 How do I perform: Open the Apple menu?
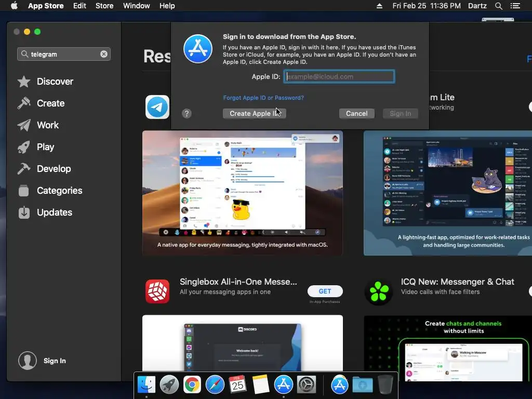click(14, 6)
